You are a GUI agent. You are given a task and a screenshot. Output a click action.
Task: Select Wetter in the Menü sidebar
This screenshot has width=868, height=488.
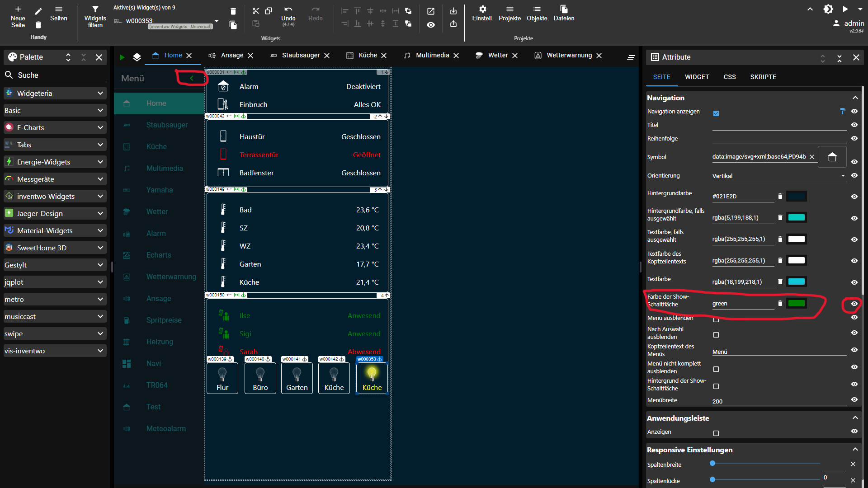[x=159, y=211]
